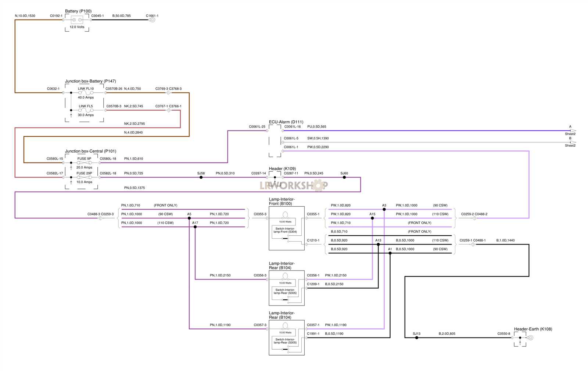Click the N,4.0D,2840 wire label
The width and height of the screenshot is (588, 371).
click(x=133, y=132)
